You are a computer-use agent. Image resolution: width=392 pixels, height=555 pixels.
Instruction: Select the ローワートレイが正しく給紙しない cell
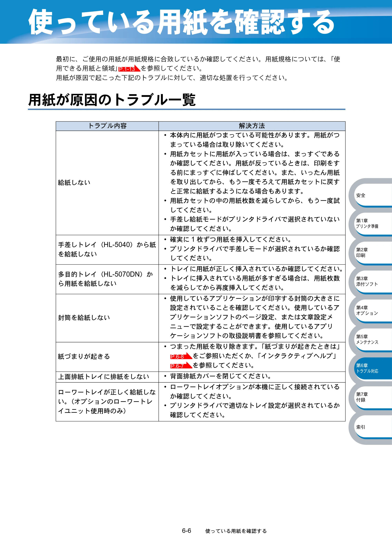pyautogui.click(x=107, y=401)
